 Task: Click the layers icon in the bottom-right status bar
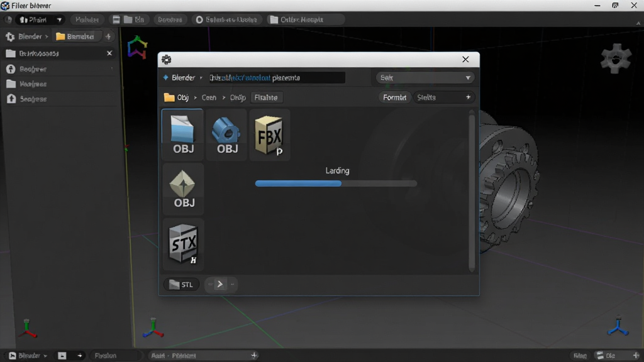tap(600, 356)
